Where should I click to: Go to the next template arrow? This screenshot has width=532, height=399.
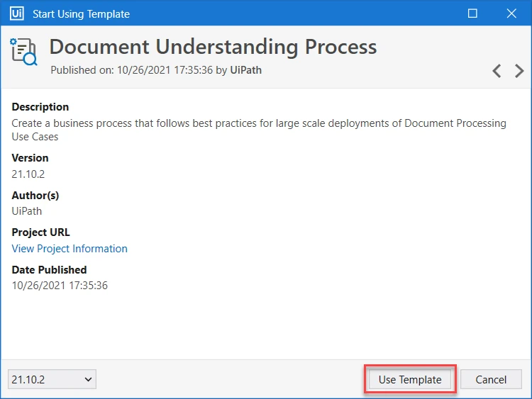519,71
